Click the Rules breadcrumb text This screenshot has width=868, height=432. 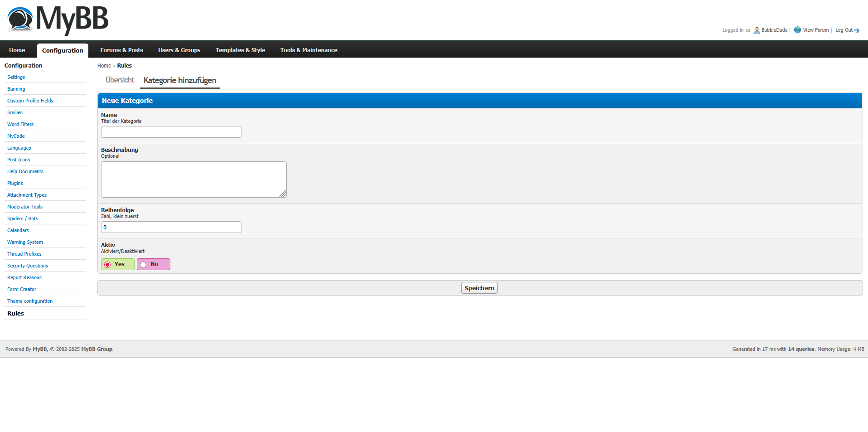(x=125, y=66)
